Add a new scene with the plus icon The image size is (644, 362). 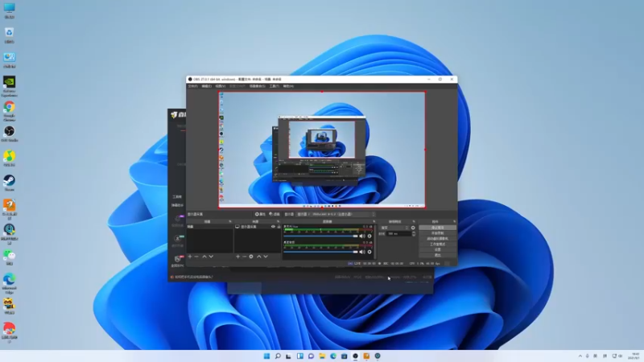coord(190,257)
